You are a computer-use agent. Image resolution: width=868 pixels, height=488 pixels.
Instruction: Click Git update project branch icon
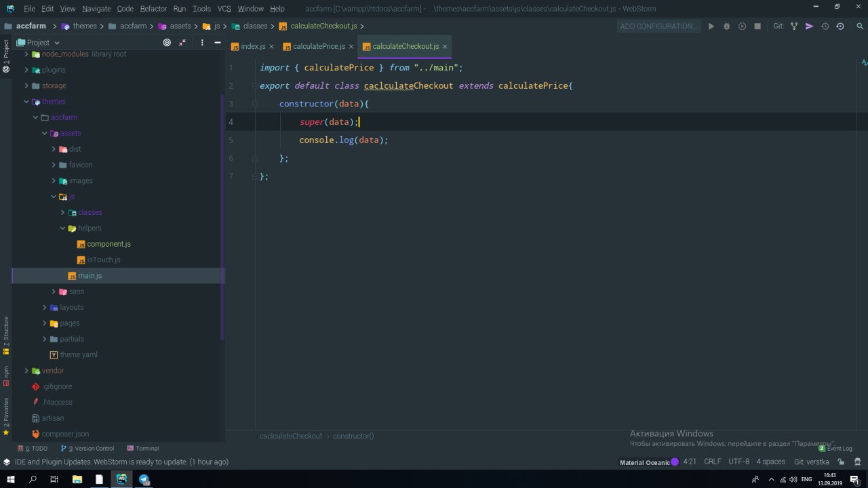[x=794, y=26]
